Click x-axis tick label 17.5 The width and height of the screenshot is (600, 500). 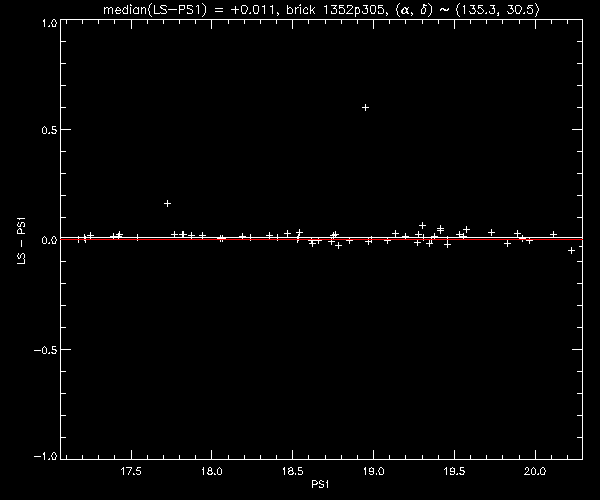point(131,471)
